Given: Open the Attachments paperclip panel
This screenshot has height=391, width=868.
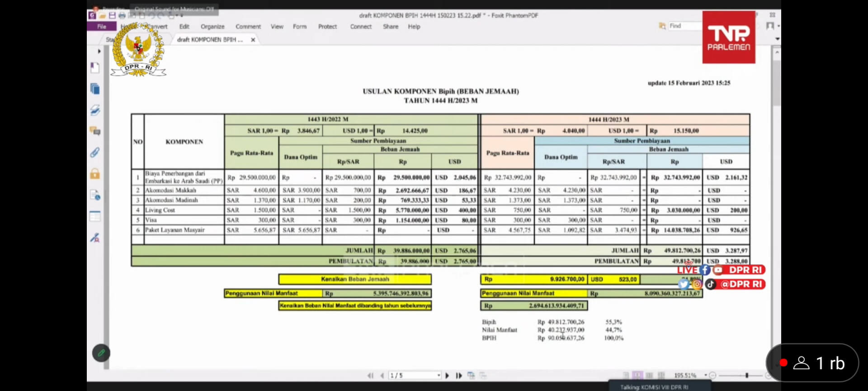Looking at the screenshot, I should [x=95, y=153].
